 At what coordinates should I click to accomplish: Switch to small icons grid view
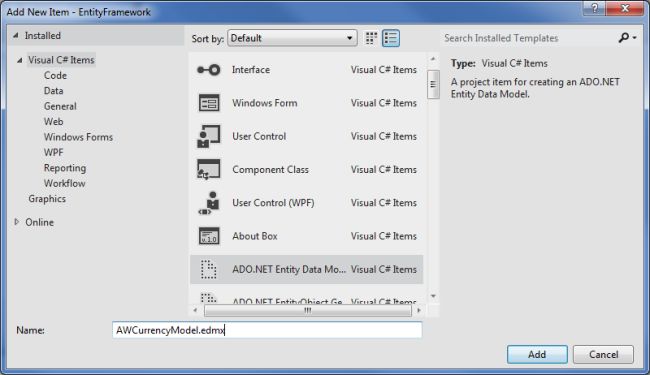coord(371,38)
